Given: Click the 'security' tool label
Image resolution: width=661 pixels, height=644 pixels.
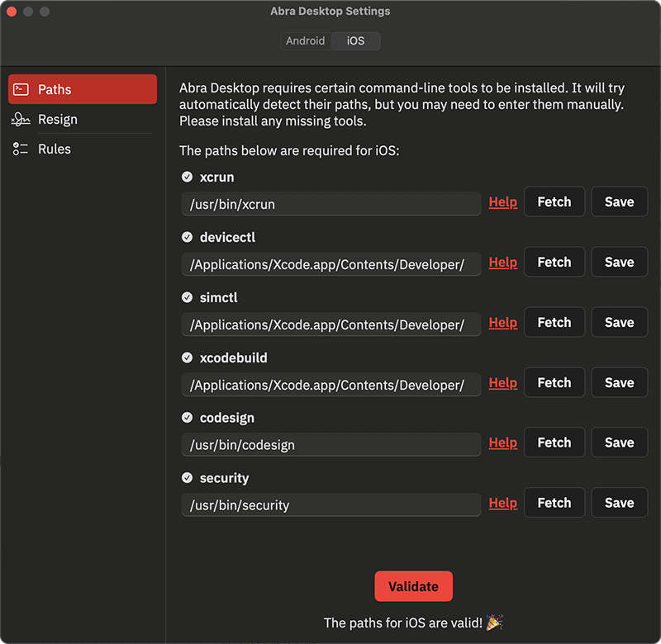Looking at the screenshot, I should coord(224,478).
